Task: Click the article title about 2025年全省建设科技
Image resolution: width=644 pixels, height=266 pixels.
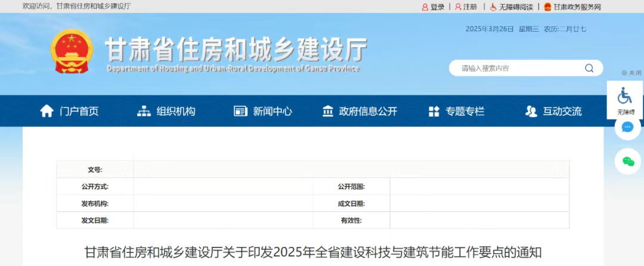Action: tap(313, 252)
